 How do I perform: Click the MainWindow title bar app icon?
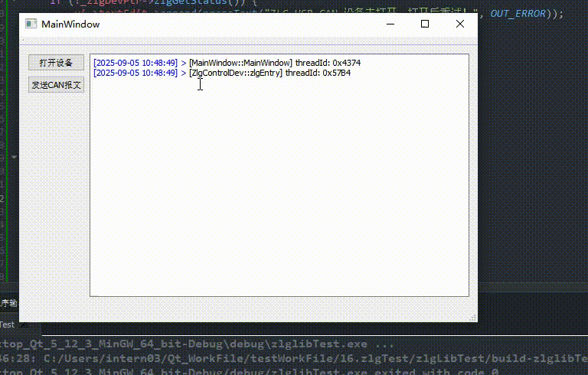coord(31,24)
